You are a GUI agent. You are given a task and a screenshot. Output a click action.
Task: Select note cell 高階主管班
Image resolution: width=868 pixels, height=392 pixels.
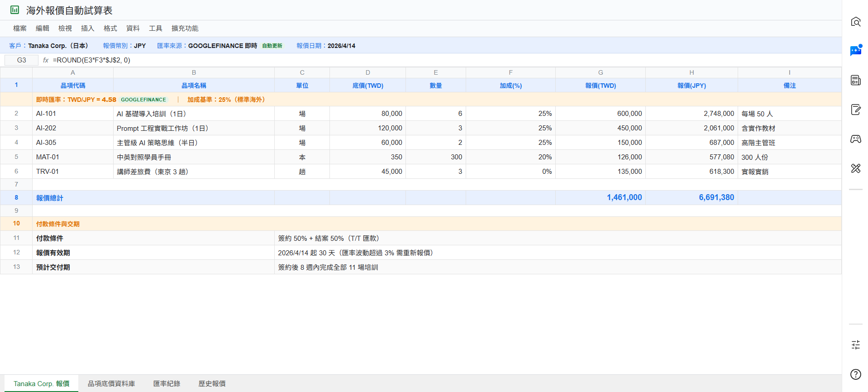(790, 143)
